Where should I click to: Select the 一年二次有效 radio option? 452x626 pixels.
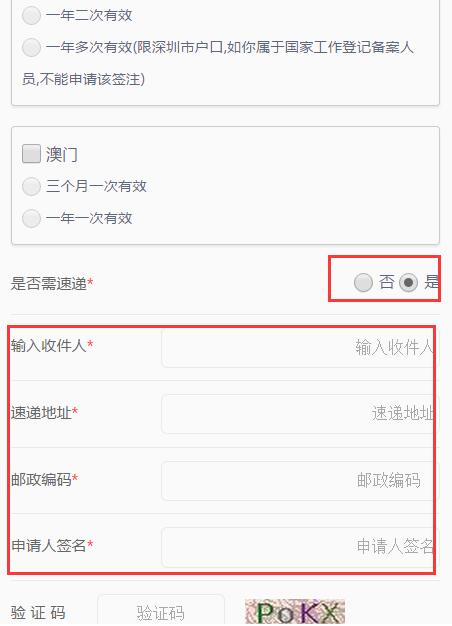(x=31, y=16)
